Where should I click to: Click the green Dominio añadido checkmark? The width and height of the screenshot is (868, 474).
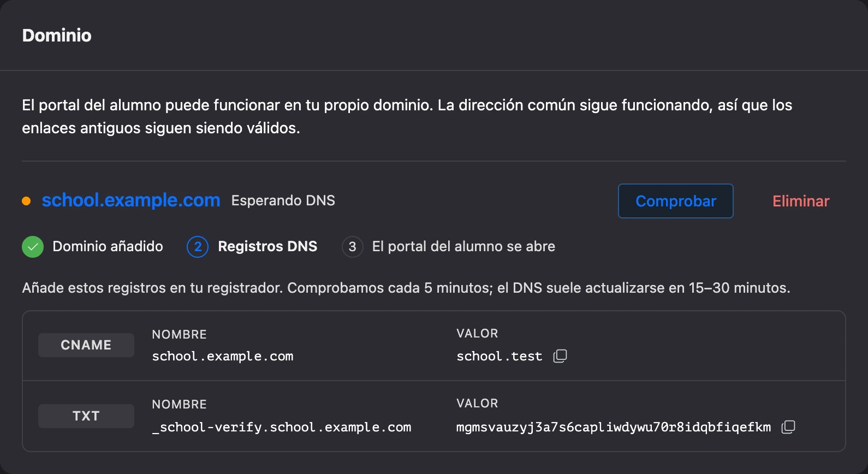33,247
